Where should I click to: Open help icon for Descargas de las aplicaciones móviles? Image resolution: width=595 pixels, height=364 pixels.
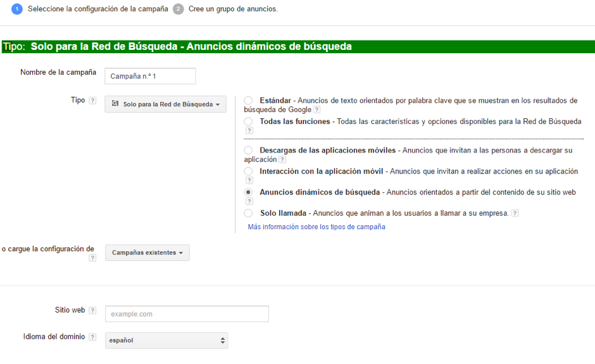282,160
